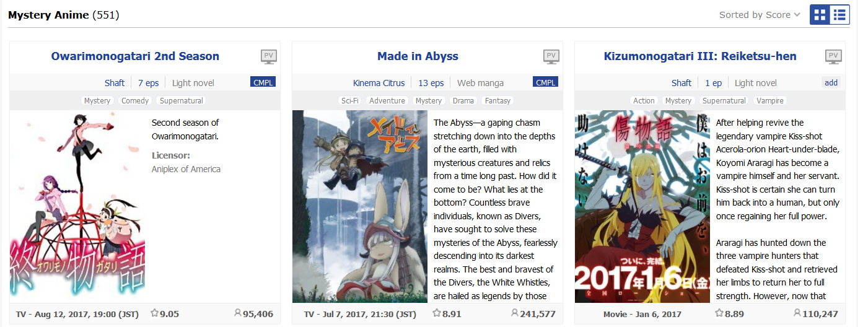Image resolution: width=868 pixels, height=327 pixels.
Task: Select Sci-Fi genre tag
Action: click(x=350, y=100)
